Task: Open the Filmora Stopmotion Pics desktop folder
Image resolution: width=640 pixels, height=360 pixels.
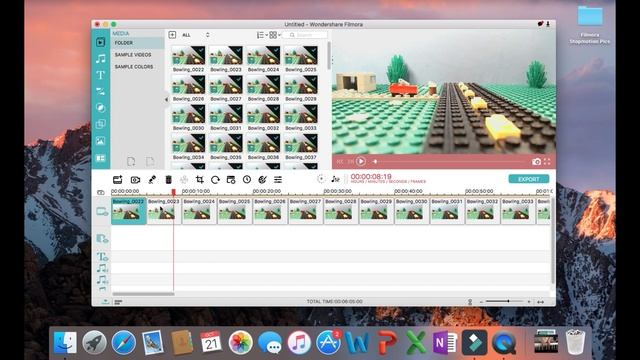Action: click(590, 24)
